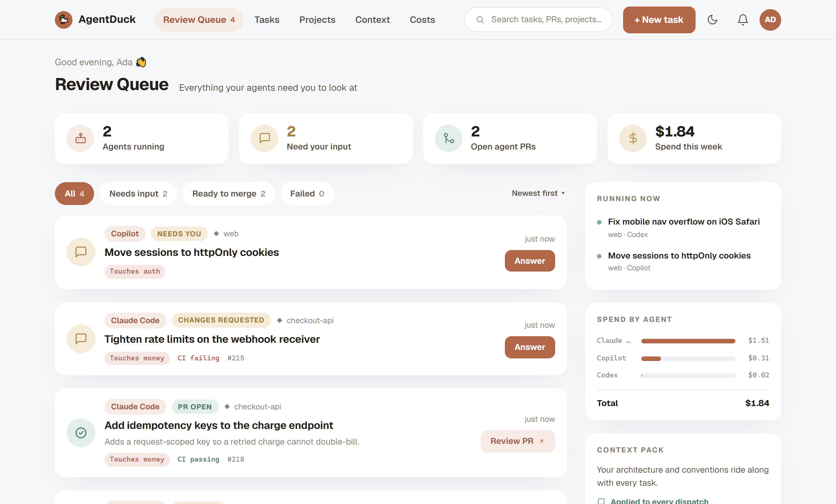Open Fix mobile nav overflow on iOS Safari
This screenshot has width=836, height=504.
(684, 221)
